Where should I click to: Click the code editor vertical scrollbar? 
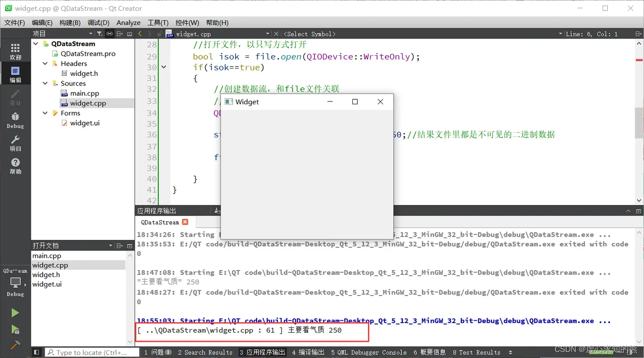pyautogui.click(x=639, y=122)
